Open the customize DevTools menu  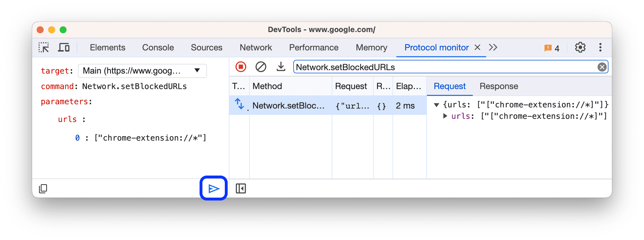pyautogui.click(x=600, y=47)
